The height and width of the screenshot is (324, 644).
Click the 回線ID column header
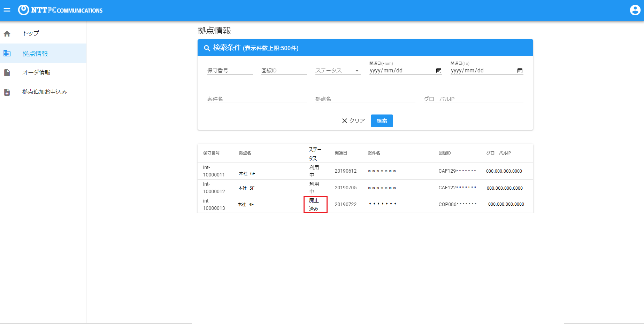point(445,153)
